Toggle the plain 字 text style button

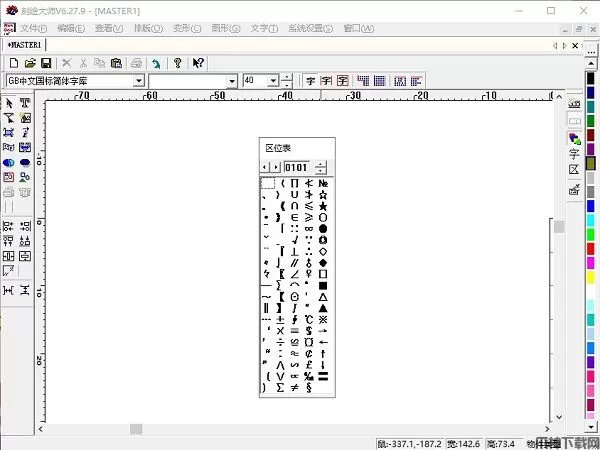coord(311,81)
